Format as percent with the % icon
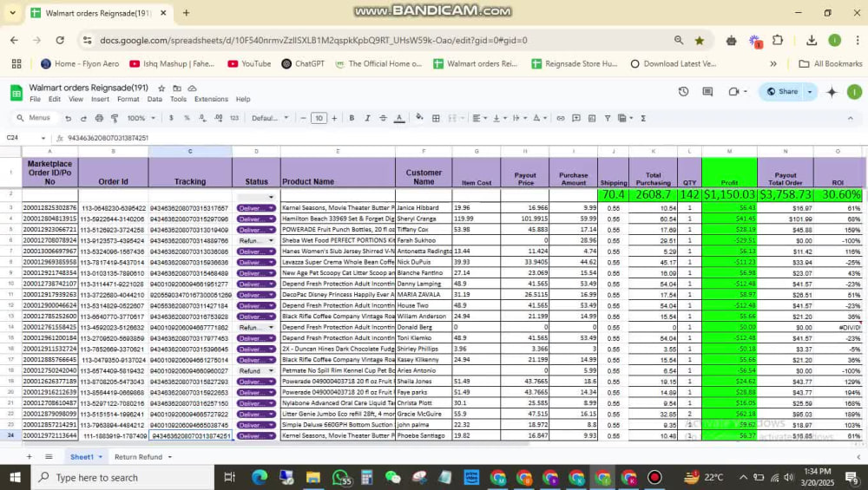868x490 pixels. click(187, 118)
